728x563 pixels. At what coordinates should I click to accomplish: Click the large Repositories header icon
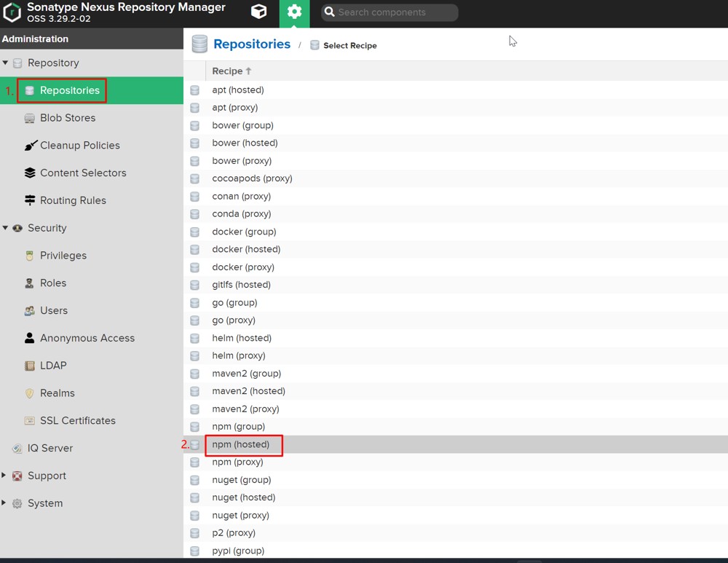click(199, 44)
